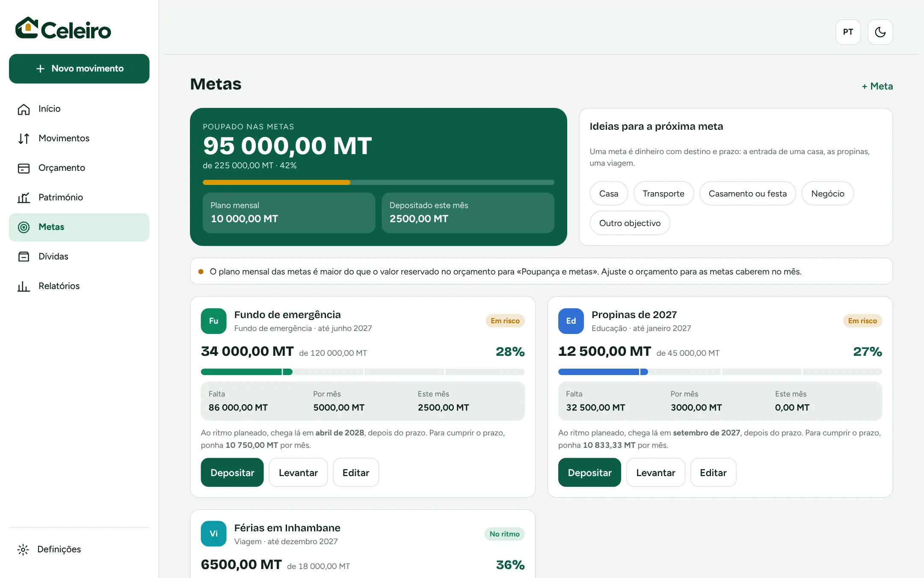Click the Em risco badge on Fundo de emergência
The image size is (924, 578).
[x=505, y=321]
